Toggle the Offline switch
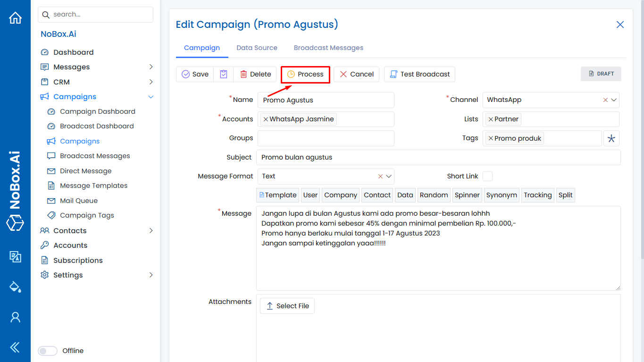This screenshot has height=362, width=644. [47, 351]
